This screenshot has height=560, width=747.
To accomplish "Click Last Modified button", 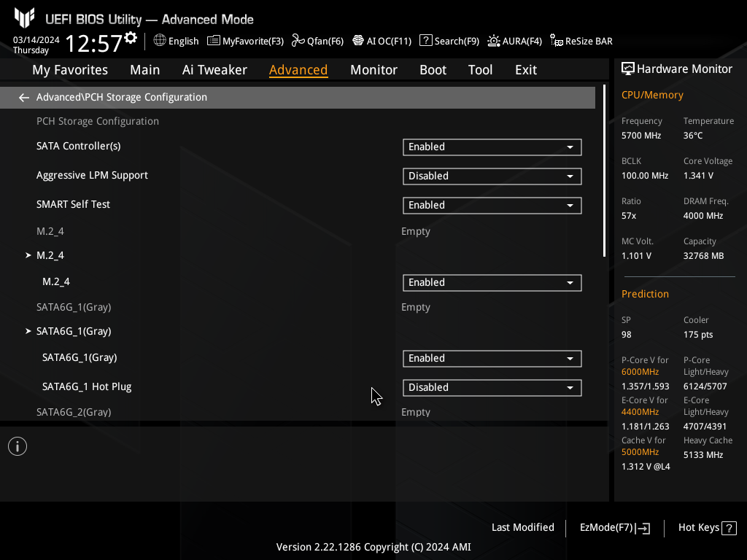I will pos(522,528).
